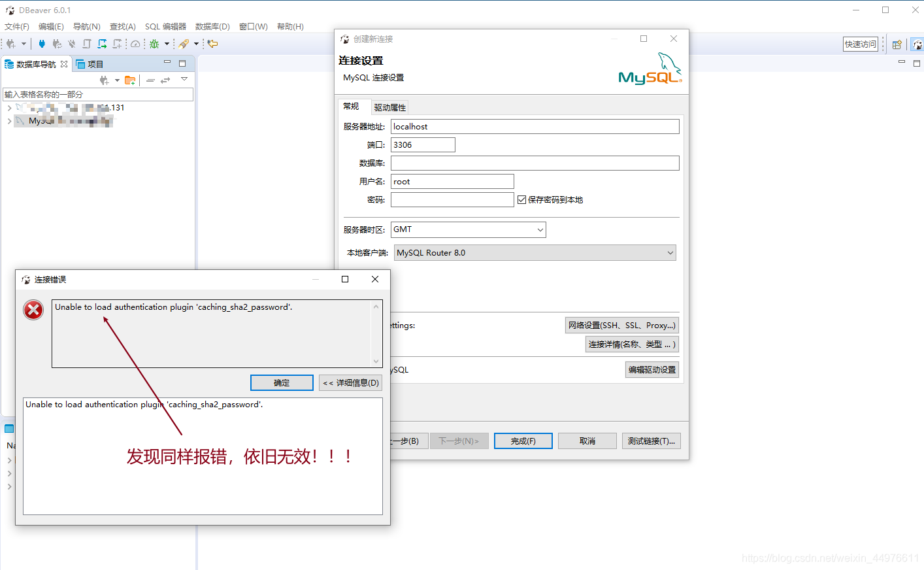The image size is (924, 570).
Task: Click the green bug debug icon
Action: [x=154, y=44]
